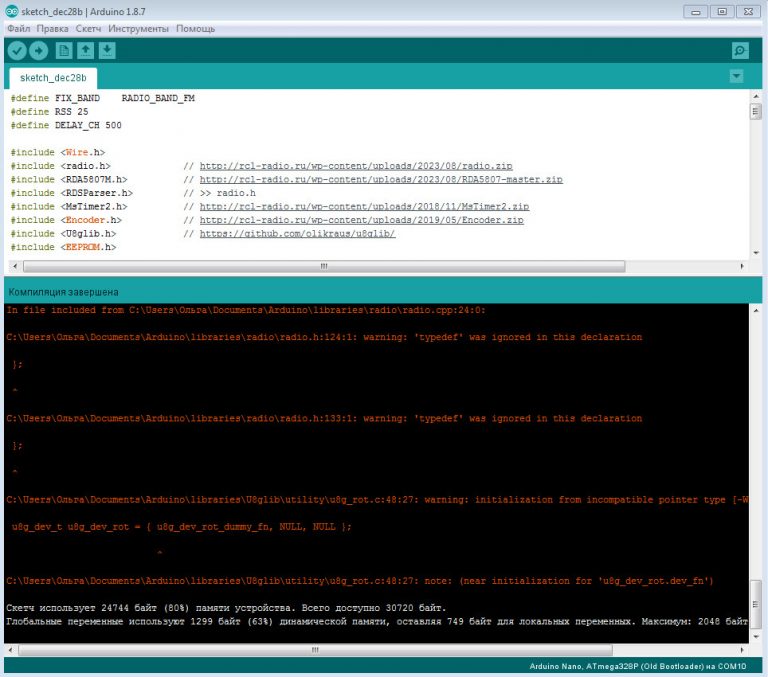The image size is (768, 677).
Task: Click the Upload arrow button
Action: coord(39,51)
